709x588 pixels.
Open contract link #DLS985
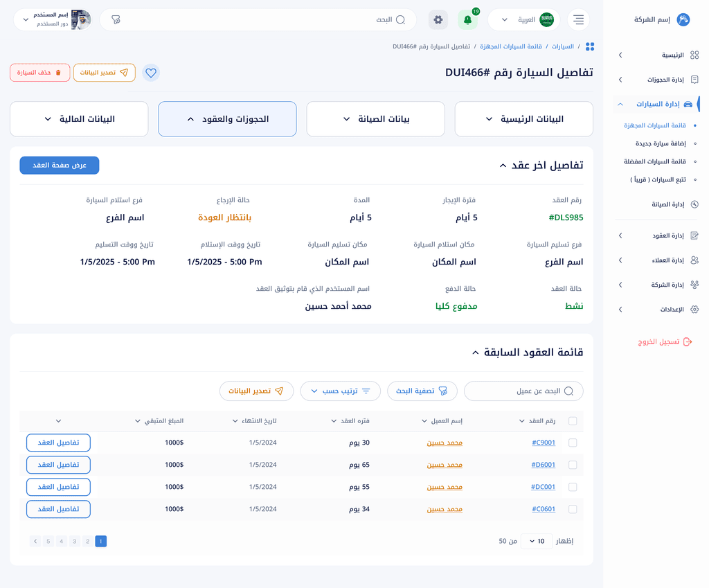pos(566,217)
